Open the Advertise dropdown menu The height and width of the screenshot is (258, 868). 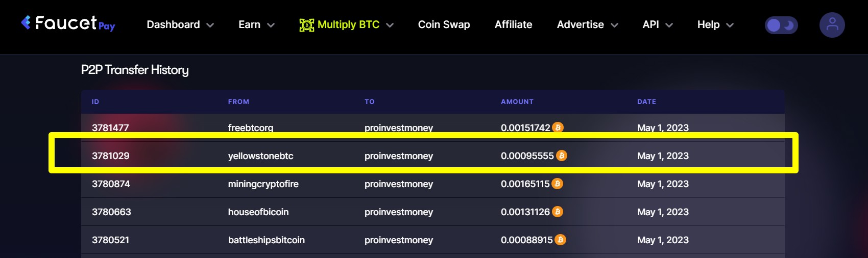coord(587,24)
